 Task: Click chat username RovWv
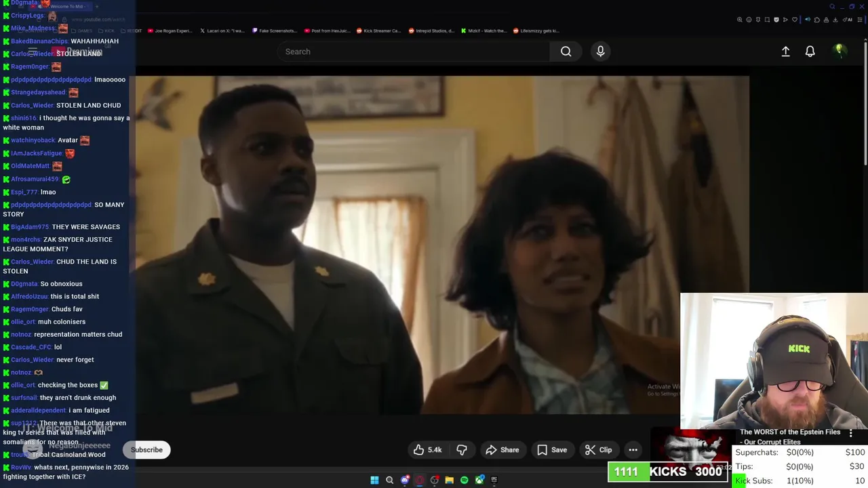tap(21, 468)
